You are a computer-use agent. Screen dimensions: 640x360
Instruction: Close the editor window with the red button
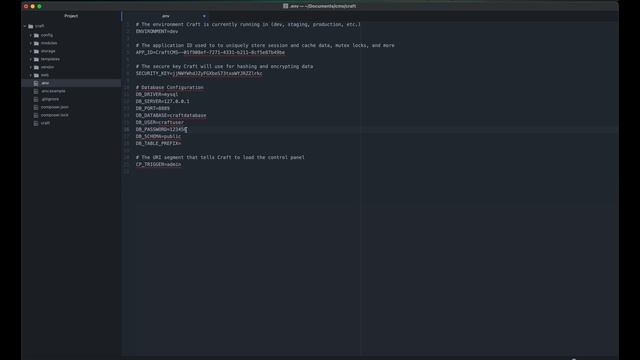pos(26,6)
